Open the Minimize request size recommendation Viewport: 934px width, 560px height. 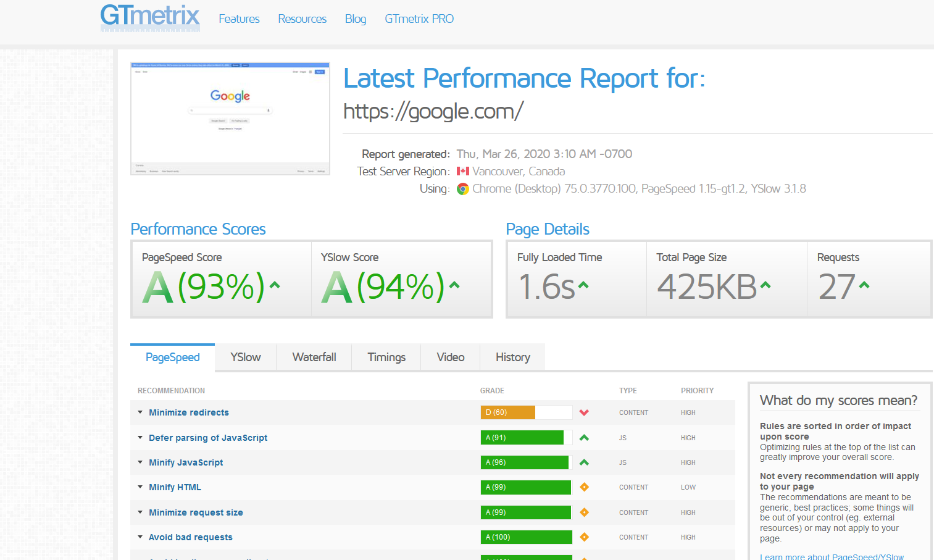tap(196, 512)
